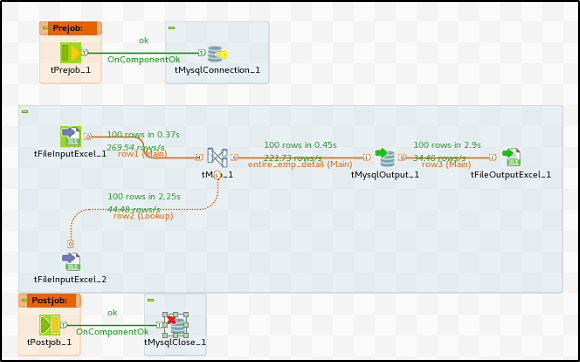Click the Postjob: title label
The height and width of the screenshot is (362, 580).
coord(50,300)
